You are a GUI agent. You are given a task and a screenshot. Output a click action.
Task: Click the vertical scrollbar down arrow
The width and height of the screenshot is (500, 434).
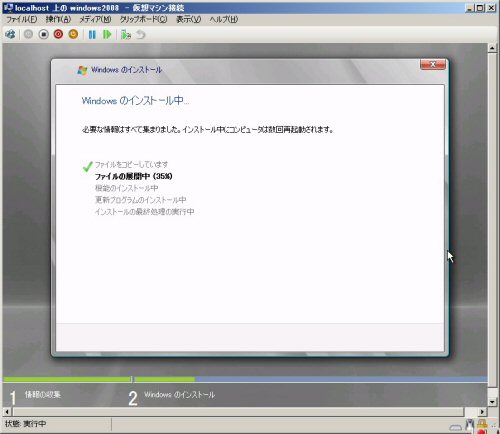492,402
